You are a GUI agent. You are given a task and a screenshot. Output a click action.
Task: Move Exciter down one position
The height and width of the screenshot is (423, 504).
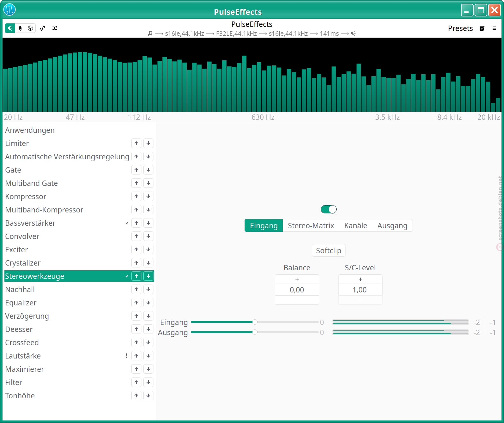click(148, 249)
